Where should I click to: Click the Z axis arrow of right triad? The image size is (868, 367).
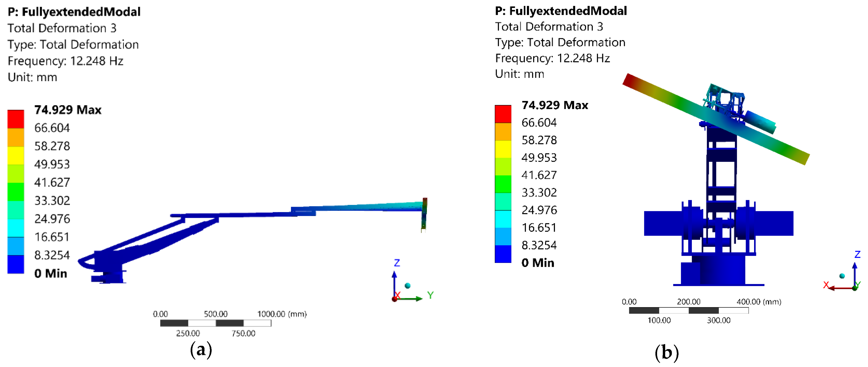854,270
